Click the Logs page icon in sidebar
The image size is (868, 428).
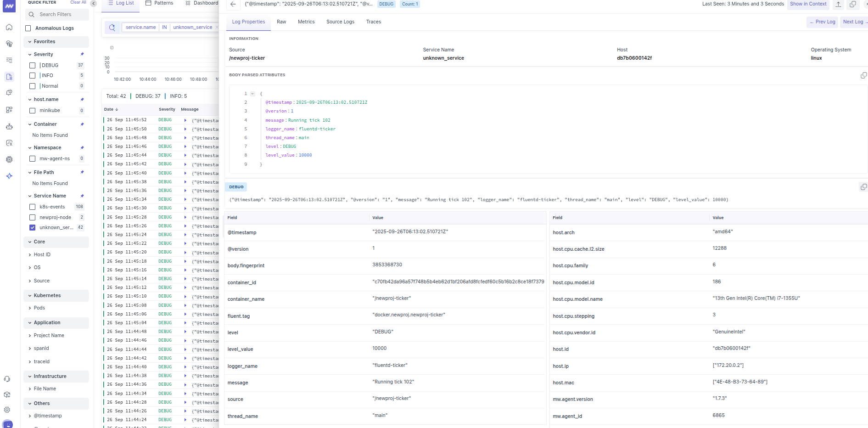click(9, 77)
